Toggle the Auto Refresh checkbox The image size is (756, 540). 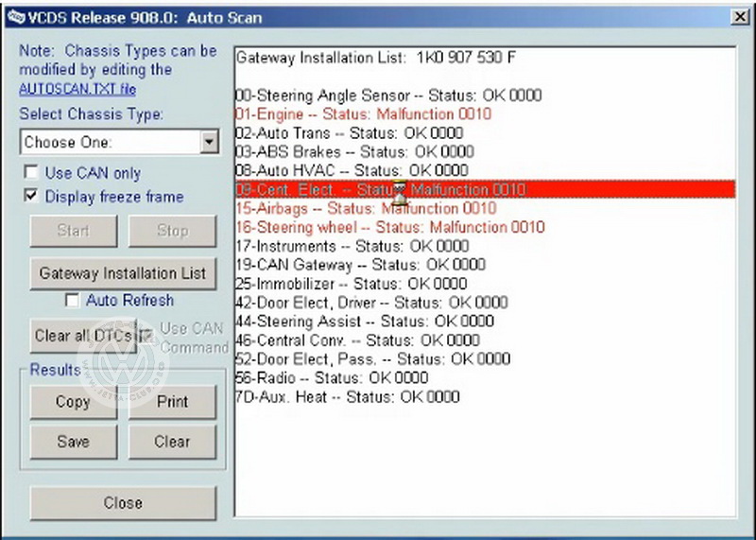(72, 300)
